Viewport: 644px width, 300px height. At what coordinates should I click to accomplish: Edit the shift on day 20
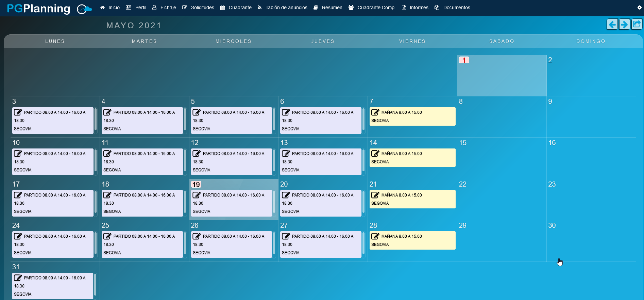(286, 195)
